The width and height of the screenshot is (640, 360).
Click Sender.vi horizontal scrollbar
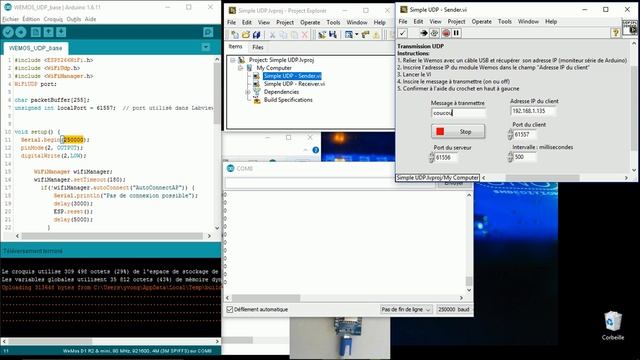click(542, 178)
